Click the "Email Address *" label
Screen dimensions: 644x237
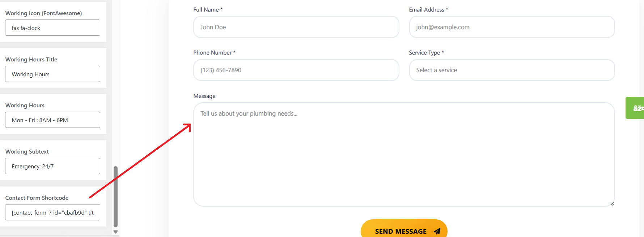point(428,10)
